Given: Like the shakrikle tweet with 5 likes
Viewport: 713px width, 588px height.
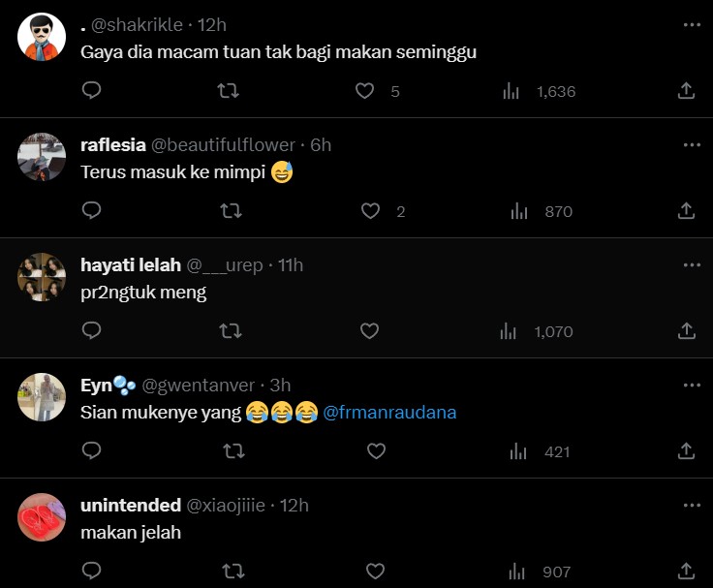Looking at the screenshot, I should 365,91.
